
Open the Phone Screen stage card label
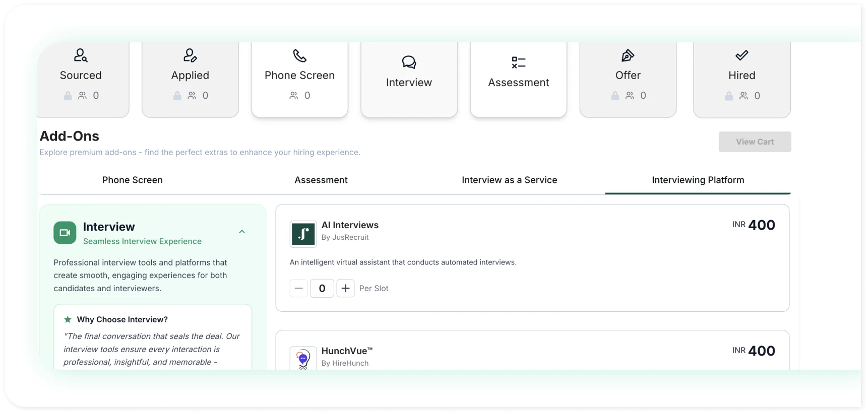tap(300, 75)
